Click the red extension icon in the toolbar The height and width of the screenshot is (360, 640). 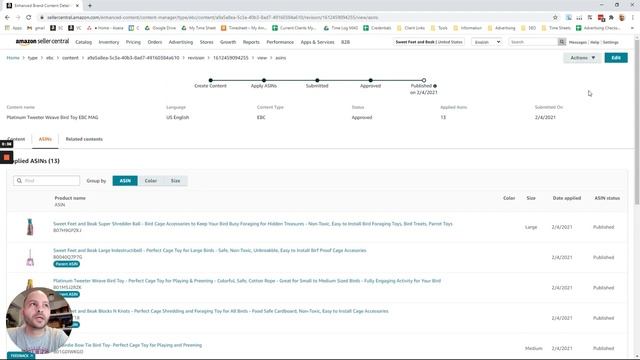601,18
